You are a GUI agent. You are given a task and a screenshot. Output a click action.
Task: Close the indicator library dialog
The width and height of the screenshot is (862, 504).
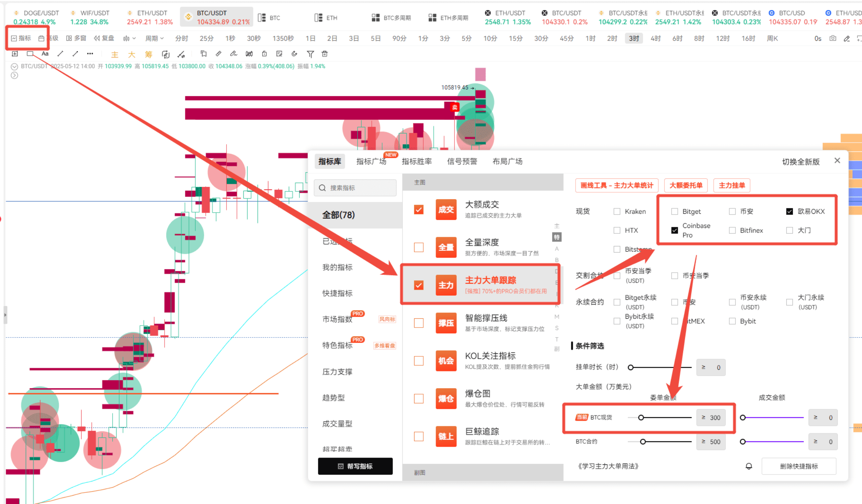837,161
